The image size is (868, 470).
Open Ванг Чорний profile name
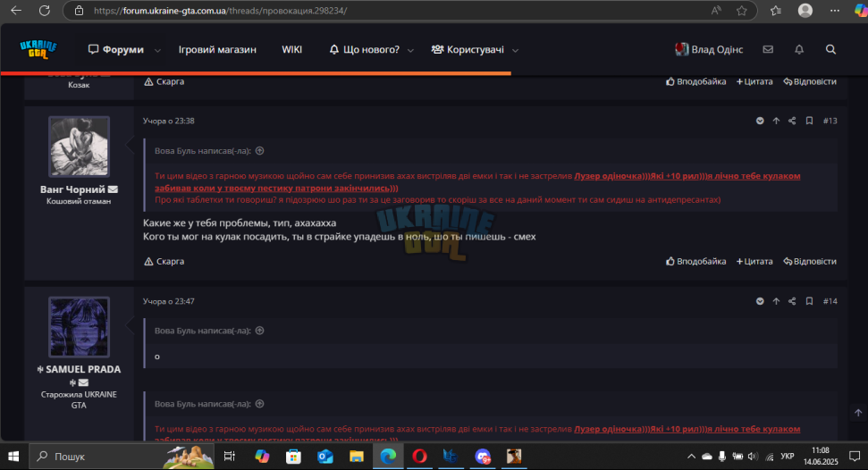coord(72,189)
